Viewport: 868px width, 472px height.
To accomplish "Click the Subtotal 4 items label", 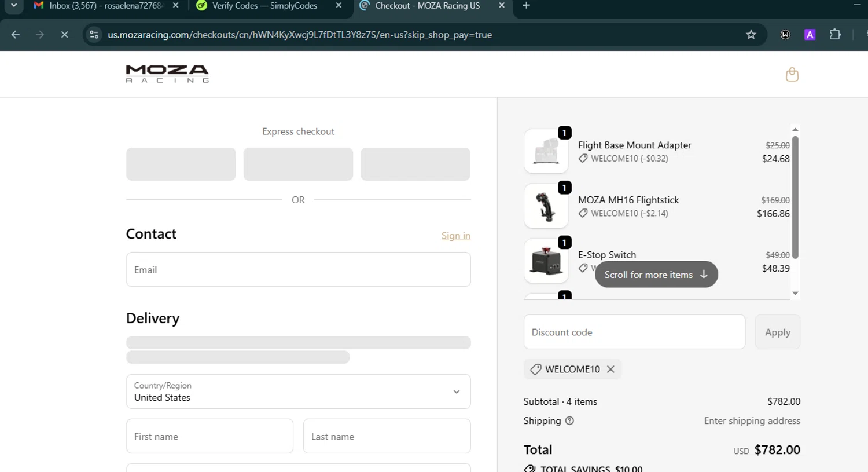I will tap(560, 401).
